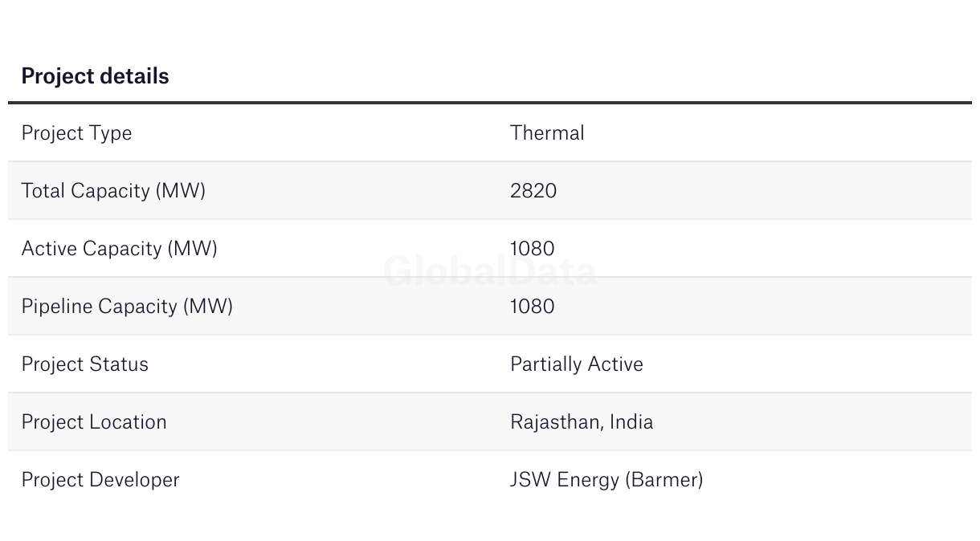Click the 2820 capacity value

(533, 191)
